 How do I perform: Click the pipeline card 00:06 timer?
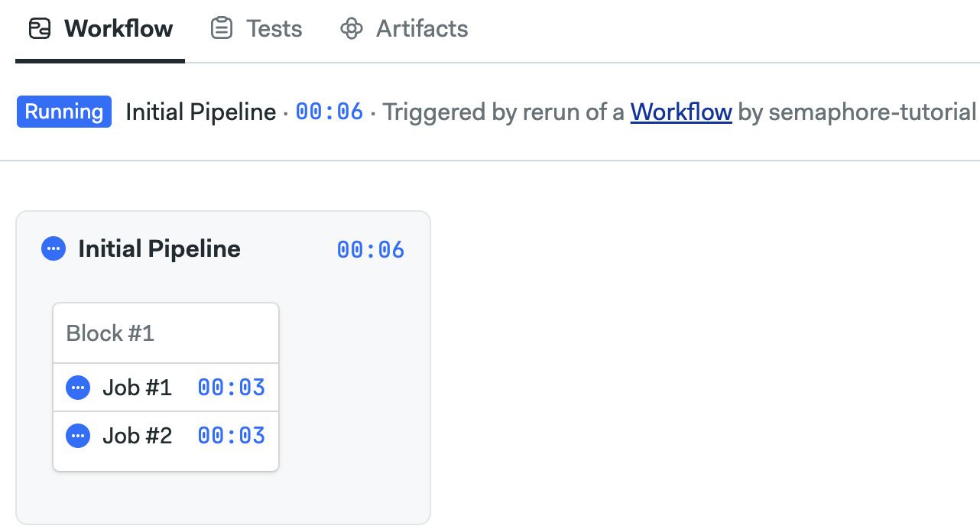[x=371, y=250]
